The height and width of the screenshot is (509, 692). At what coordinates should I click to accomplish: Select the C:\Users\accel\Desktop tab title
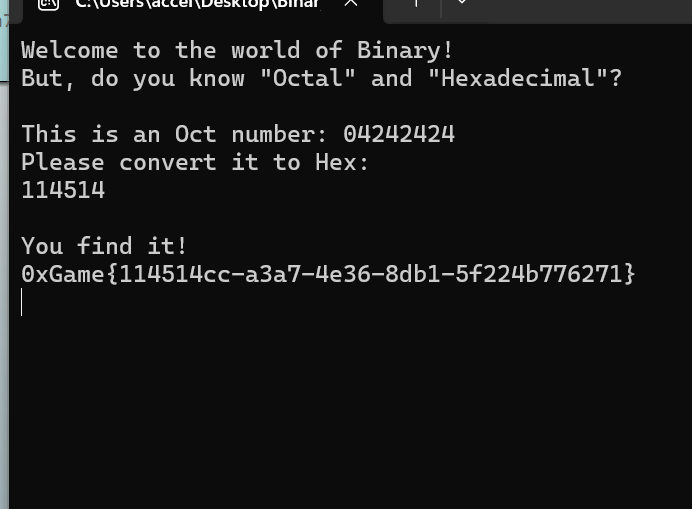click(x=197, y=4)
